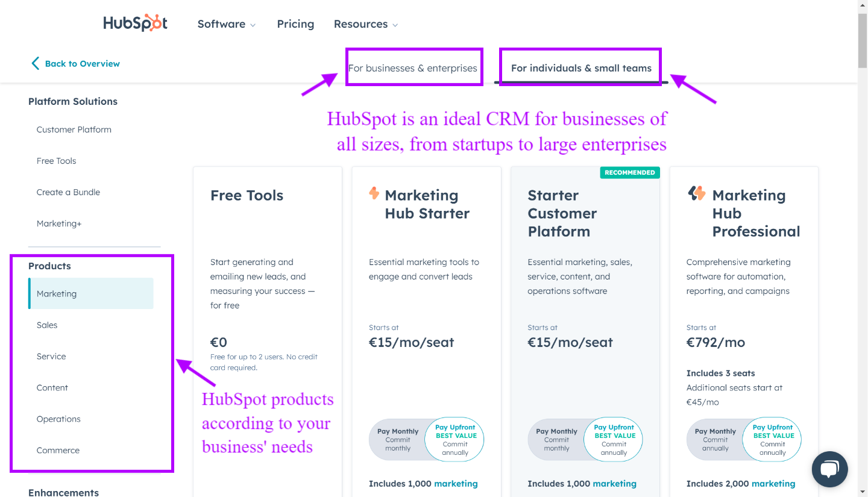Select Pay Upfront for Marketing Hub Professional
Image resolution: width=868 pixels, height=497 pixels.
[772, 439]
